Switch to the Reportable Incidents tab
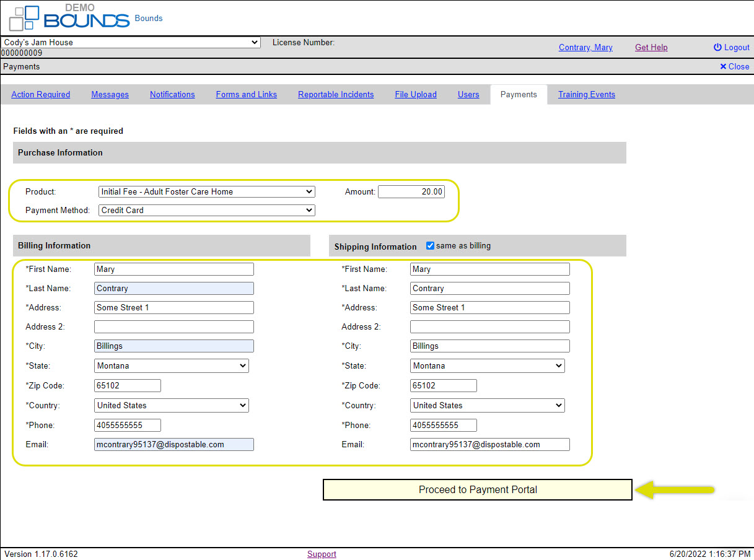Screen dimensions: 754x560 tap(336, 94)
